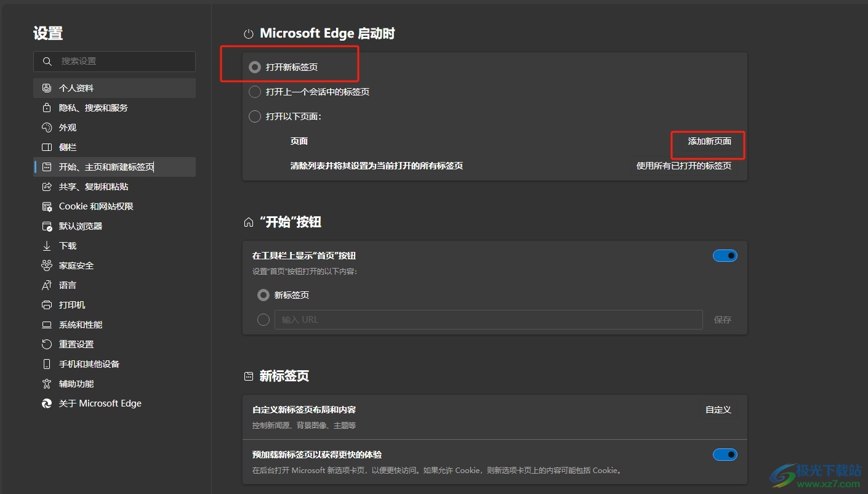Open 重置设置 section
This screenshot has width=868, height=494.
click(x=115, y=344)
